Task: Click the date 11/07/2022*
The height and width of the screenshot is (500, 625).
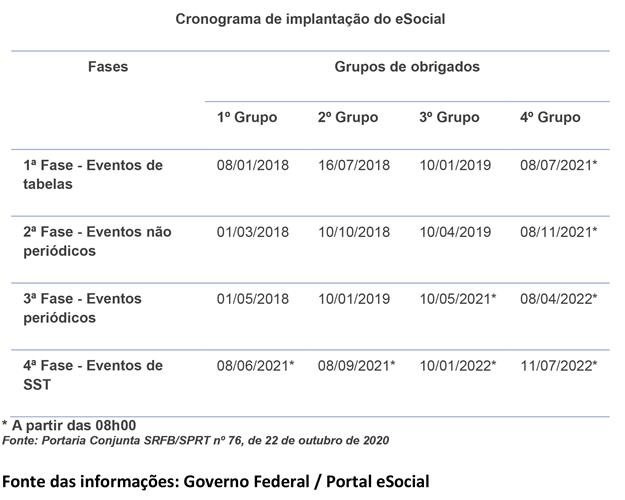Action: pos(559,366)
